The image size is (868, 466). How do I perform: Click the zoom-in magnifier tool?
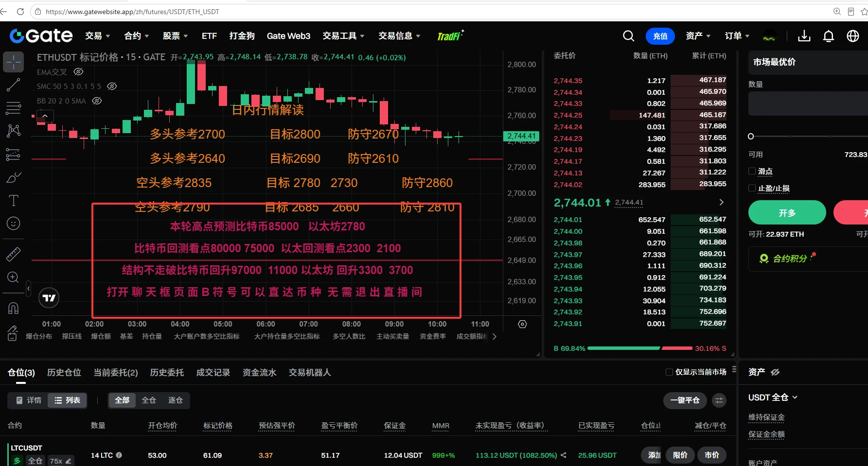click(13, 277)
